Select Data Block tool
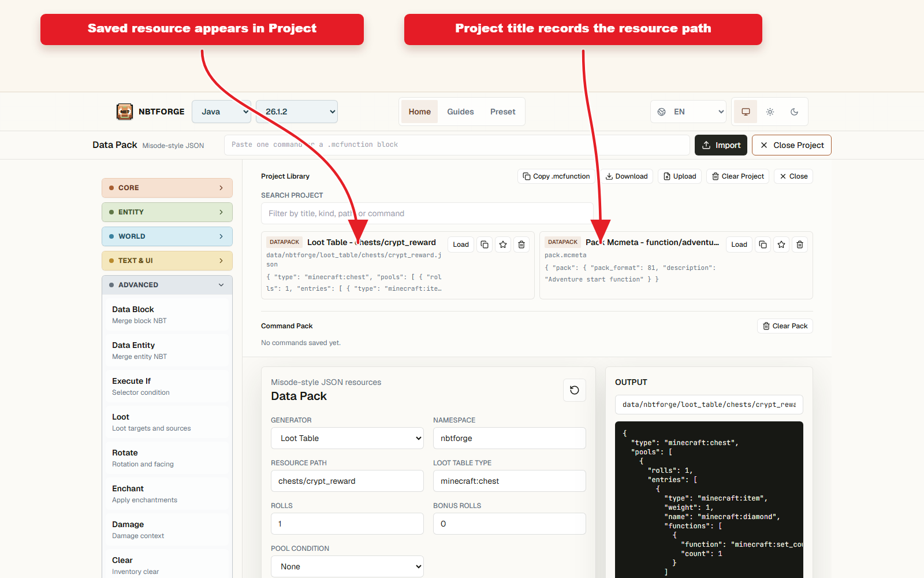 167,314
